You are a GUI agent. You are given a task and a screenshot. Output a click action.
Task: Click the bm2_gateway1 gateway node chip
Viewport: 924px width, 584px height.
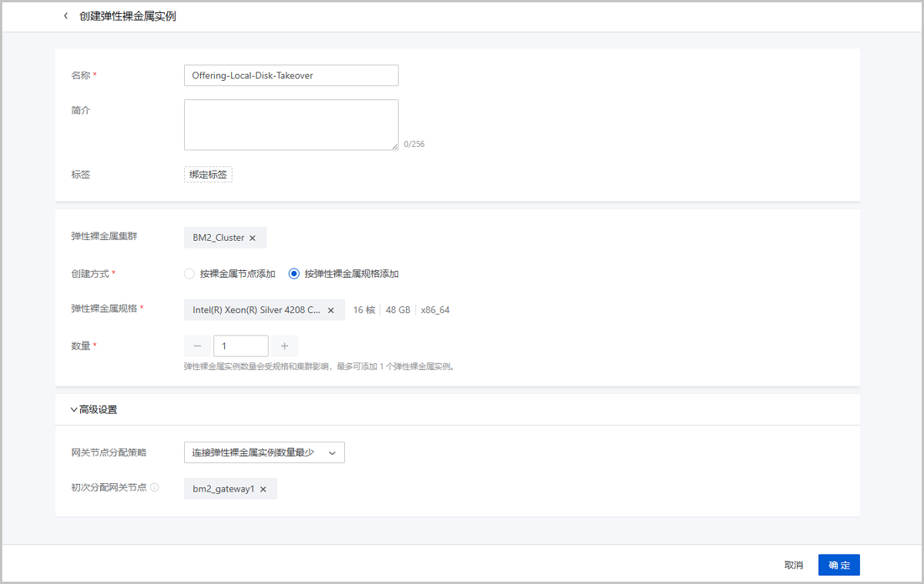pyautogui.click(x=223, y=489)
